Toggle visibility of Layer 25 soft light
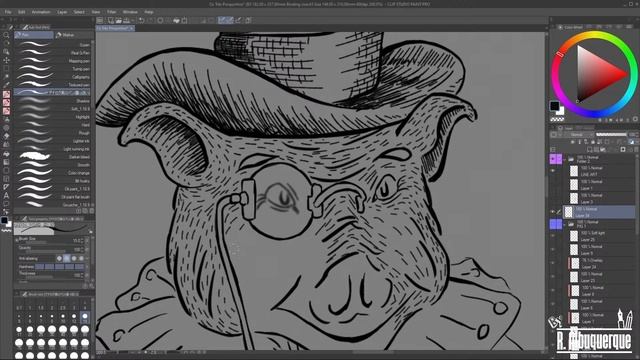This screenshot has height=360, width=640. pyautogui.click(x=553, y=236)
